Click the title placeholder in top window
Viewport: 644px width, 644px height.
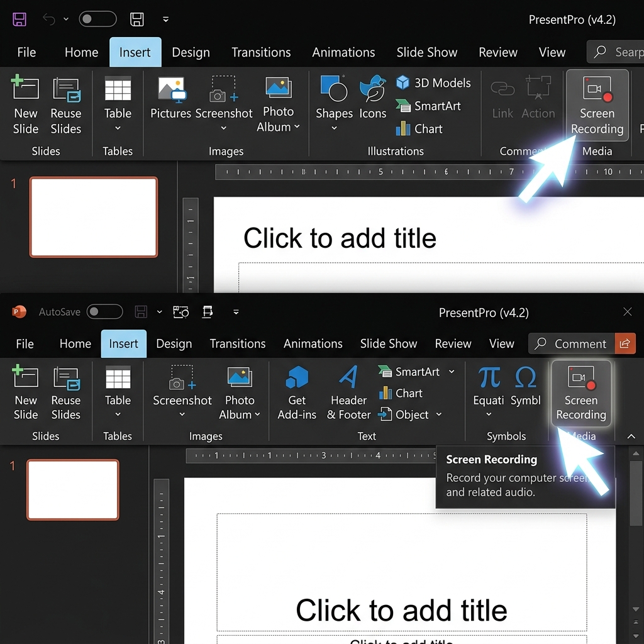point(340,238)
